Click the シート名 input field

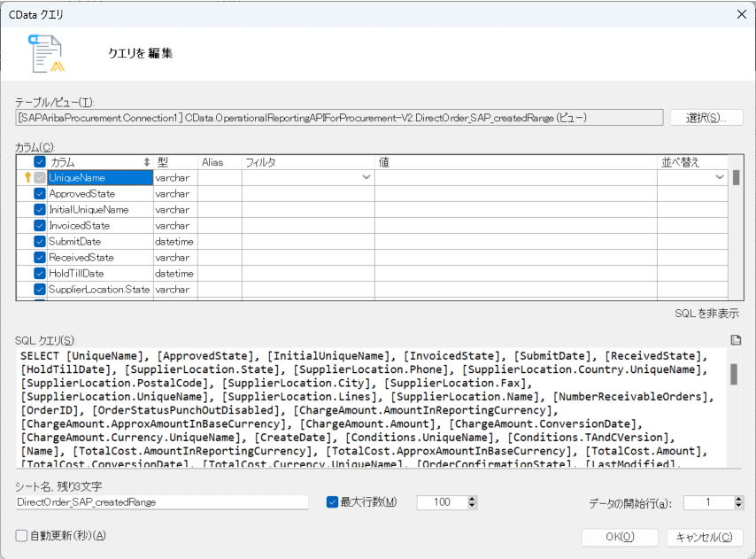pyautogui.click(x=162, y=502)
